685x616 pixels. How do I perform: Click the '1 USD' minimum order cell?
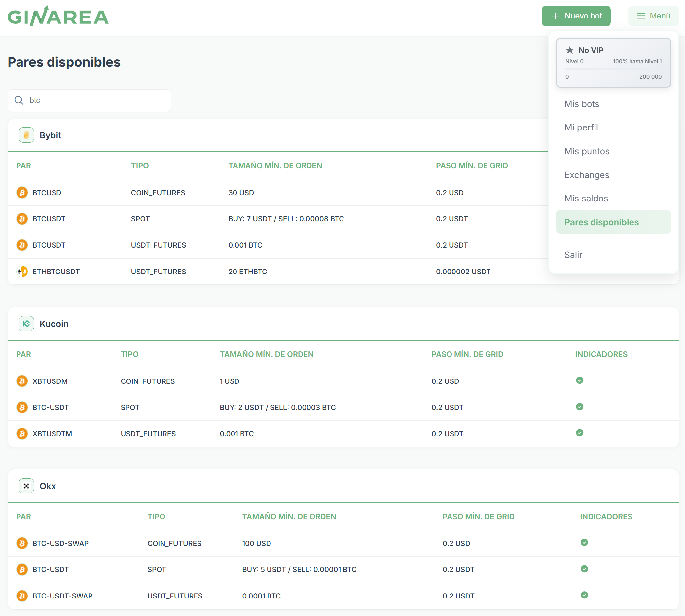[x=230, y=381]
